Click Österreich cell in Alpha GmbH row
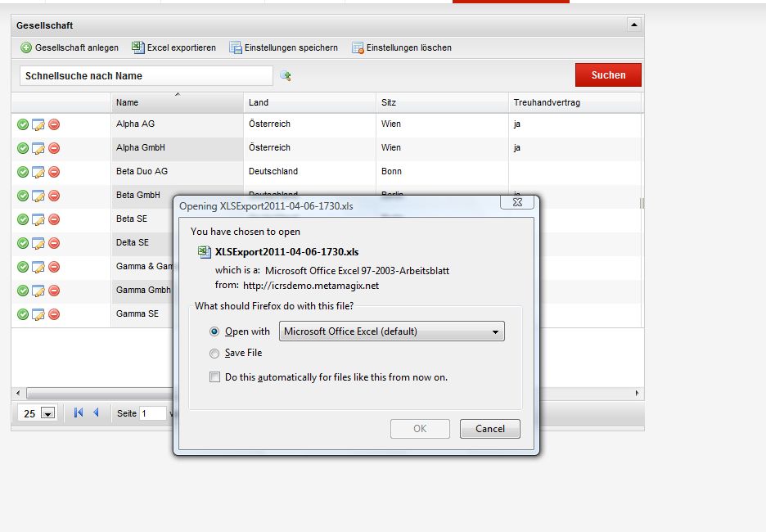 (309, 147)
